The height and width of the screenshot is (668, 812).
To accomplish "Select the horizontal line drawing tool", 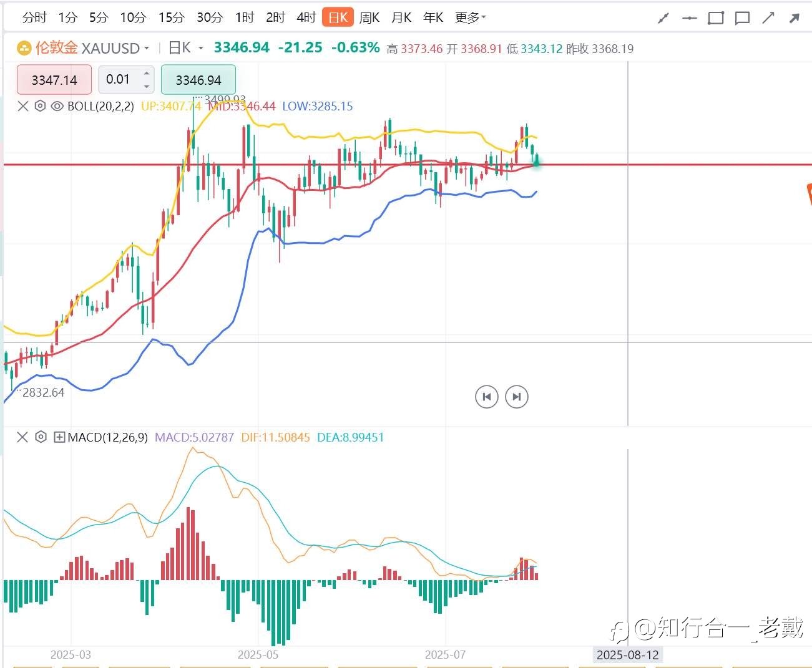I will click(x=689, y=18).
